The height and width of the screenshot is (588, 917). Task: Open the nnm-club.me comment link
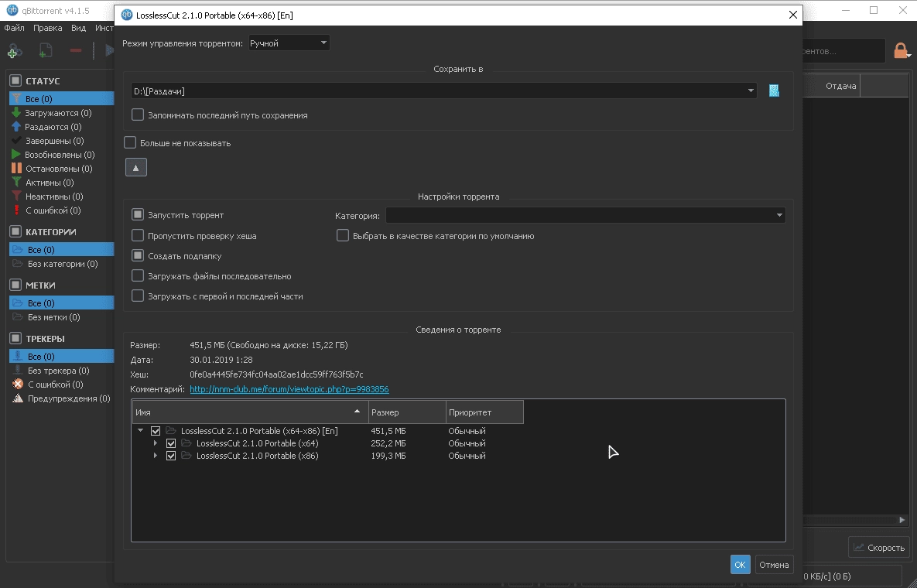click(289, 389)
